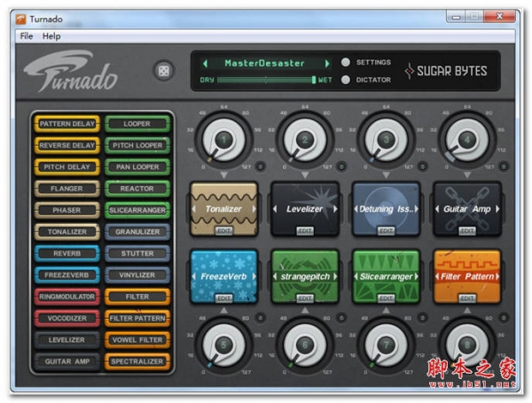Click knob 1 dial
The height and width of the screenshot is (403, 532).
[223, 140]
